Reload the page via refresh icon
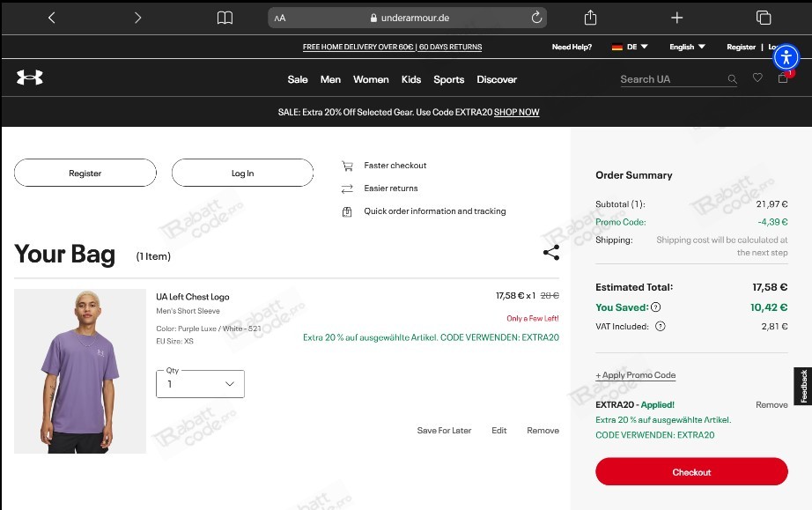This screenshot has height=510, width=812. tap(536, 18)
